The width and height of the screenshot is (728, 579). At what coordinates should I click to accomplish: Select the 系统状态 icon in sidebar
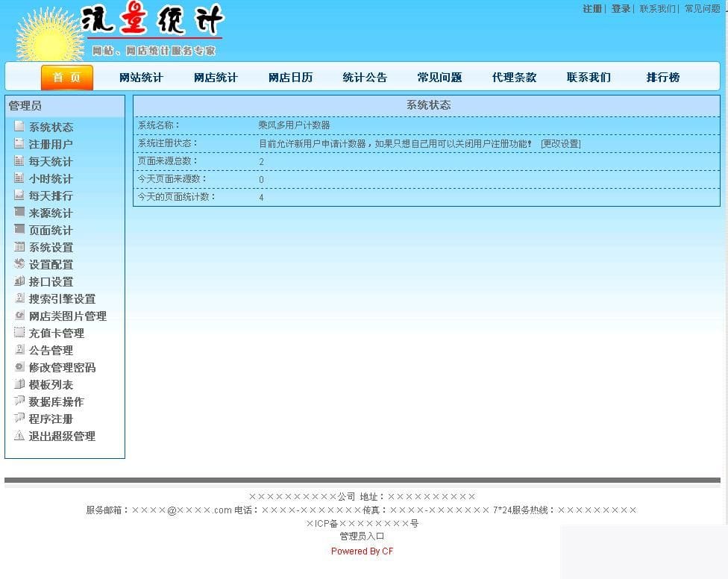[19, 127]
